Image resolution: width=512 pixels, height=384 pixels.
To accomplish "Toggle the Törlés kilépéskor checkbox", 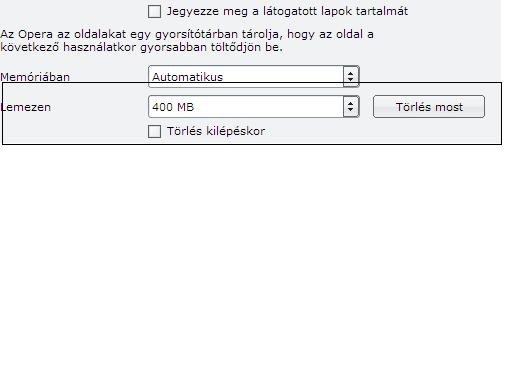I will click(x=154, y=131).
